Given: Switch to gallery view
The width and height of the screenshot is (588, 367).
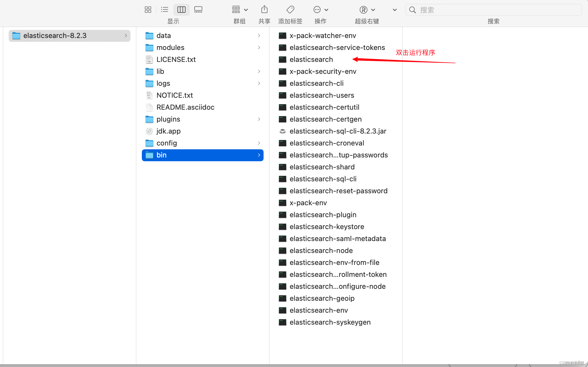Looking at the screenshot, I should 198,10.
